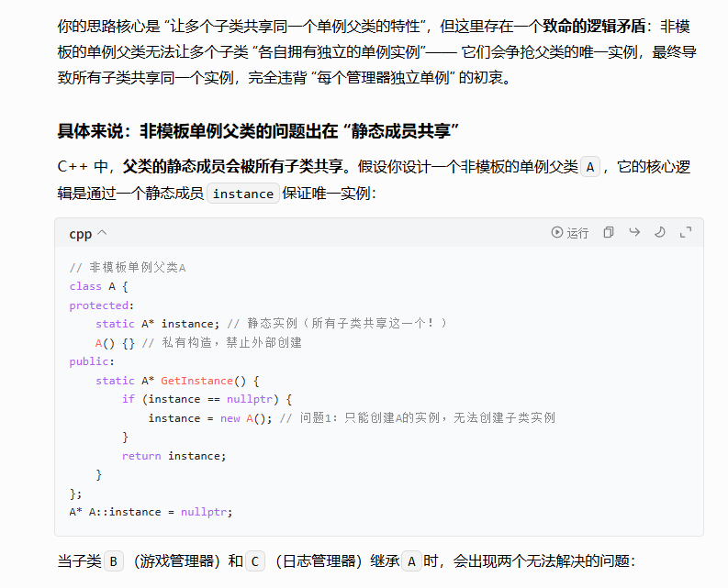This screenshot has width=728, height=588.
Task: Click inline code chip 'C' before 日志管理器
Action: pos(256,561)
